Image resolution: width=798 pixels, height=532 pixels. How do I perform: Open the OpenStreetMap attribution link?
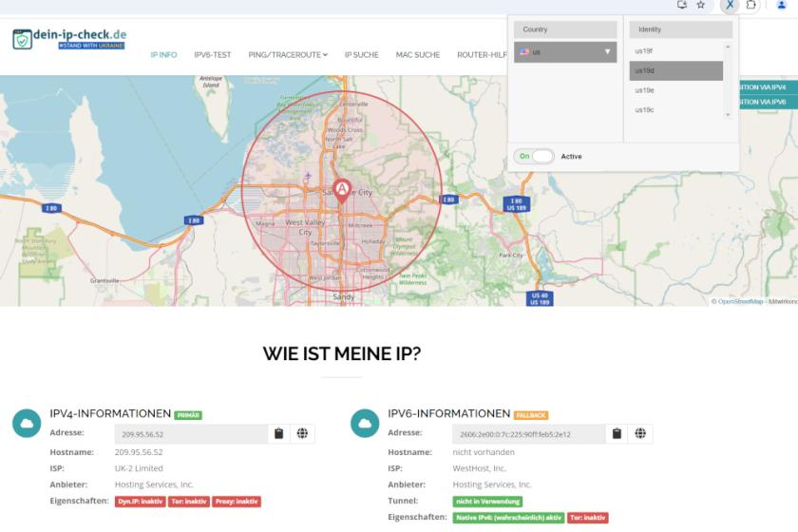tap(740, 302)
